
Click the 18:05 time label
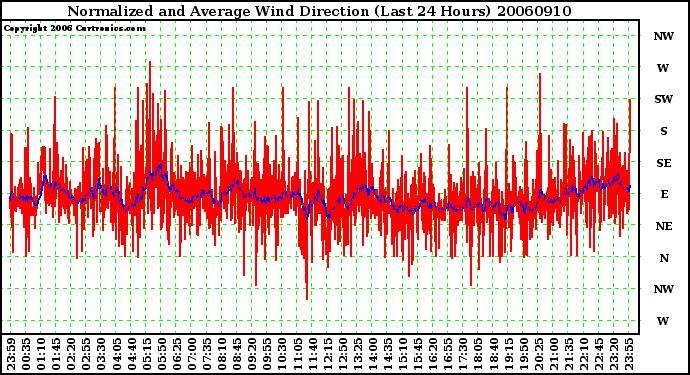coord(478,354)
